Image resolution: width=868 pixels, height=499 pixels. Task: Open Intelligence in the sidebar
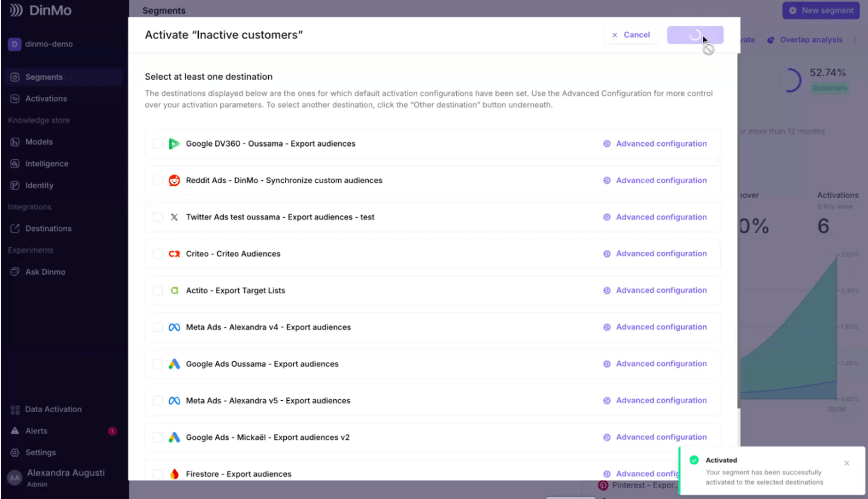(x=63, y=163)
